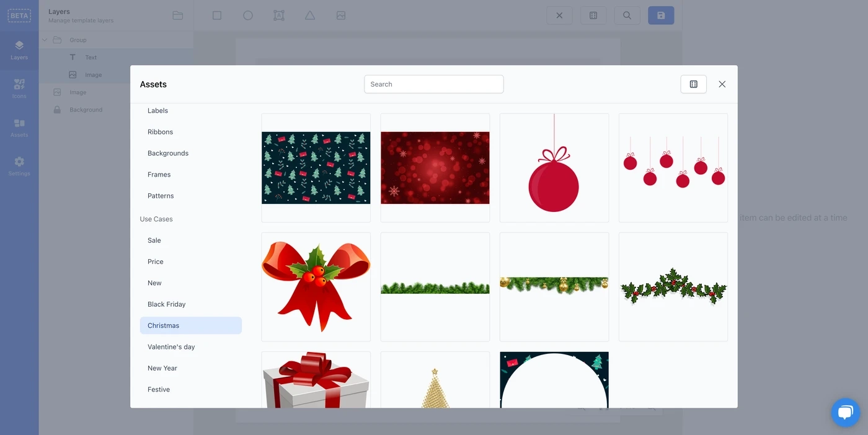Screen dimensions: 868x435
Task: Choose the holly leaves garland asset
Action: [x=673, y=287]
